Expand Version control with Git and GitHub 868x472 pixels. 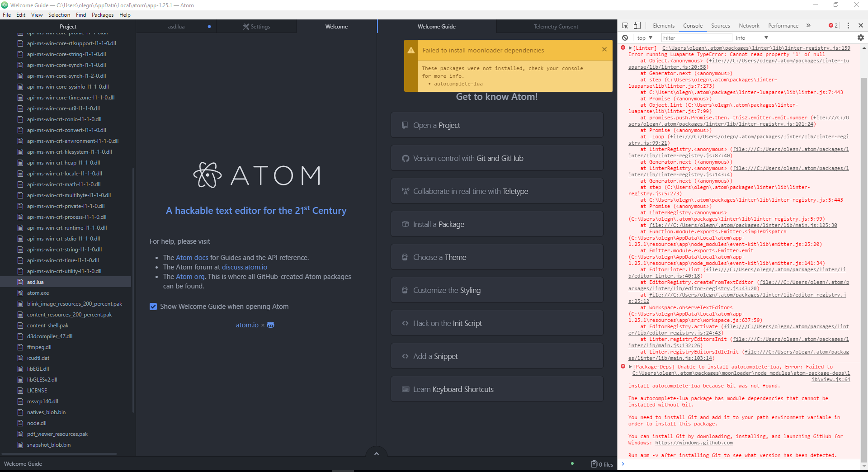pos(497,158)
